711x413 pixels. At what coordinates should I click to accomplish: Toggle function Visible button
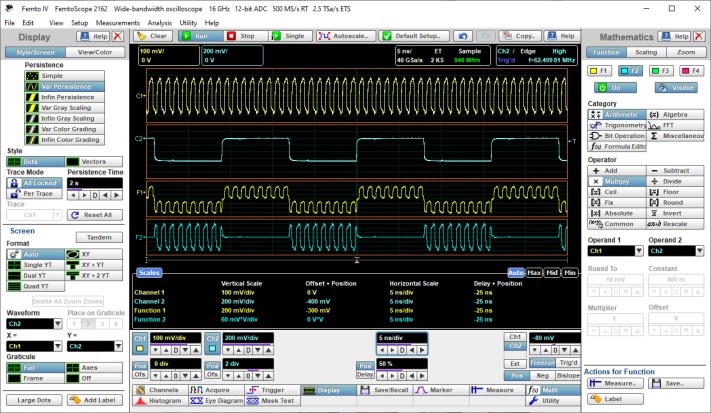675,87
